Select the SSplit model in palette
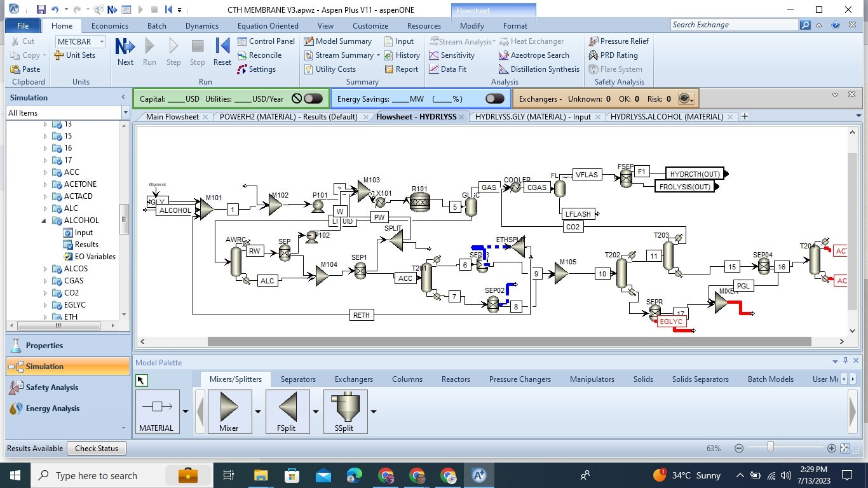This screenshot has width=868, height=488. (344, 412)
